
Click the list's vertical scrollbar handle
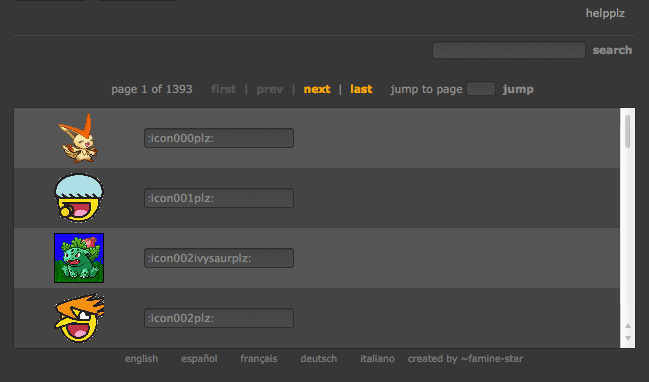tap(627, 131)
